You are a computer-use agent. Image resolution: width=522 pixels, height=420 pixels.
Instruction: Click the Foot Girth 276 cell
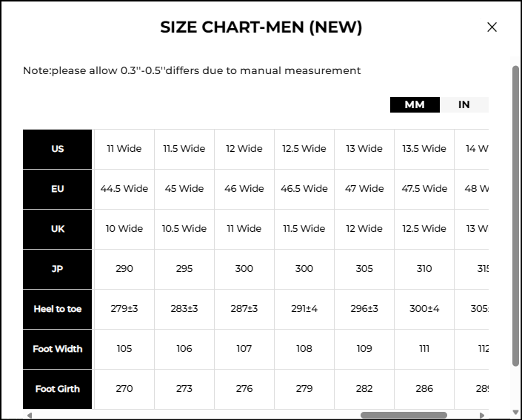244,389
